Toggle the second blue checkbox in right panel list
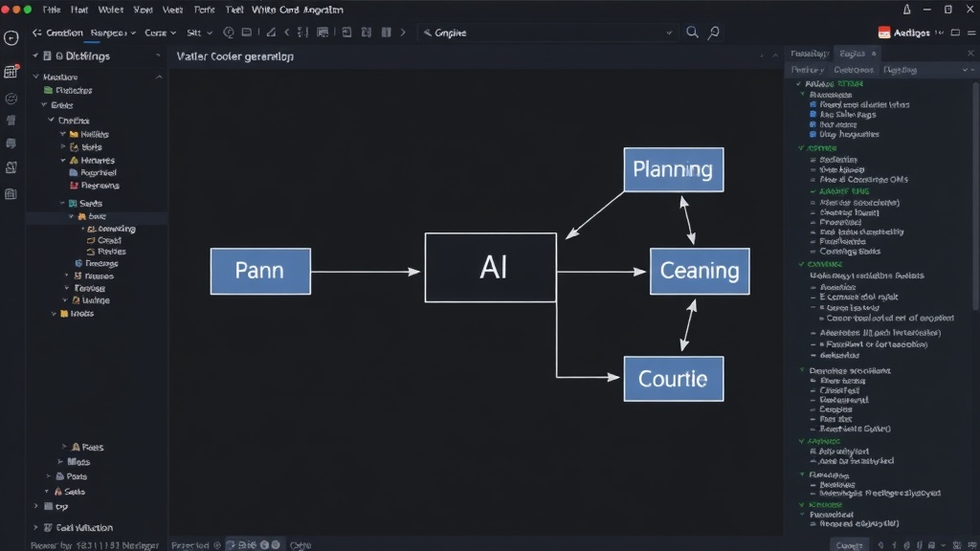 tap(813, 115)
